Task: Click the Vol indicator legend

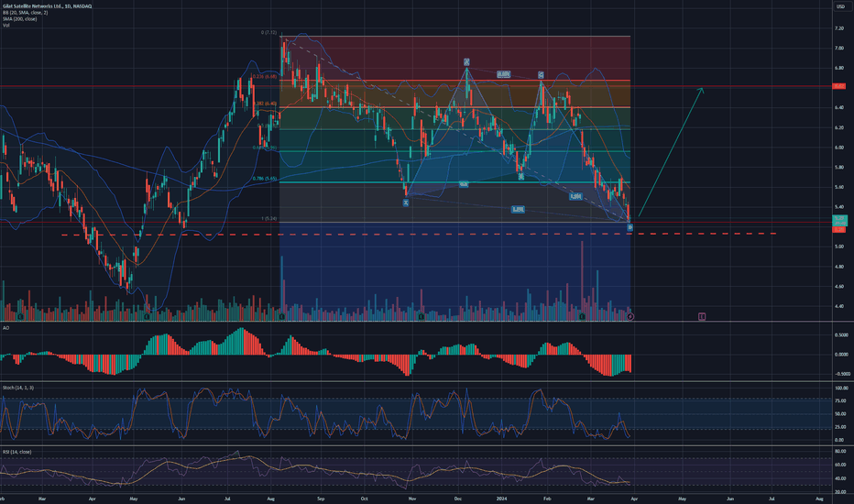Action: tap(6, 25)
